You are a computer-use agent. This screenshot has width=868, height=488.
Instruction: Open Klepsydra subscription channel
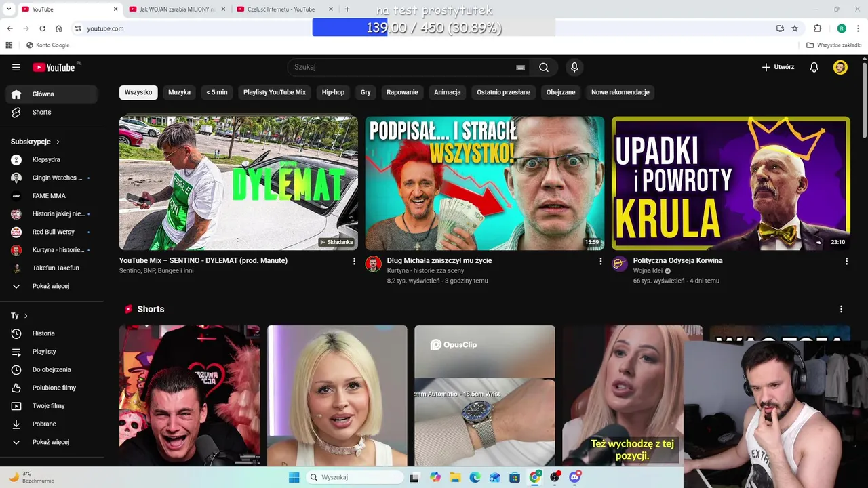point(52,159)
